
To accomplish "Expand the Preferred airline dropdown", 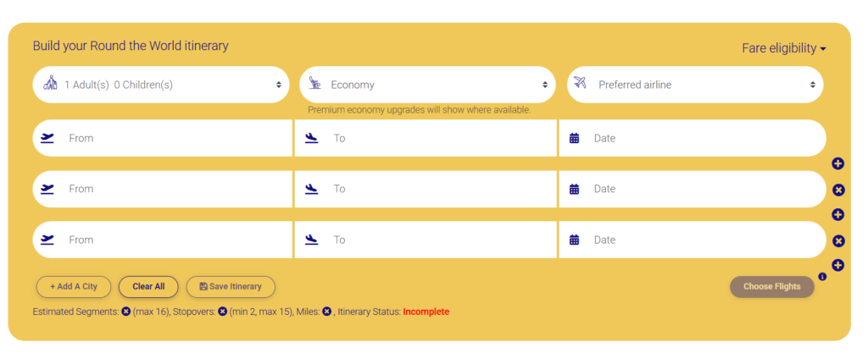I will coord(695,85).
